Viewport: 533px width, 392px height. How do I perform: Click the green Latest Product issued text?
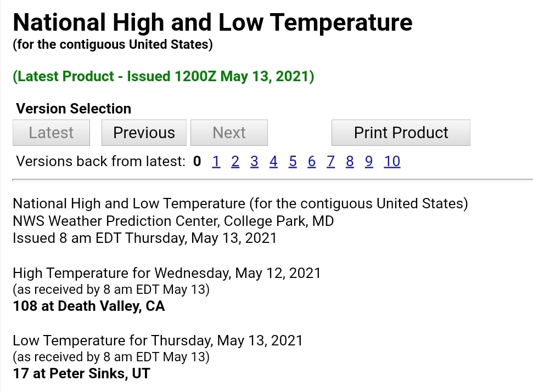[164, 76]
